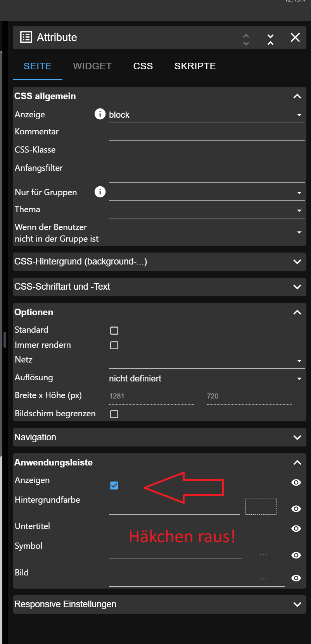This screenshot has width=311, height=644.
Task: Uncheck the Anzeigen checkbox
Action: click(114, 485)
